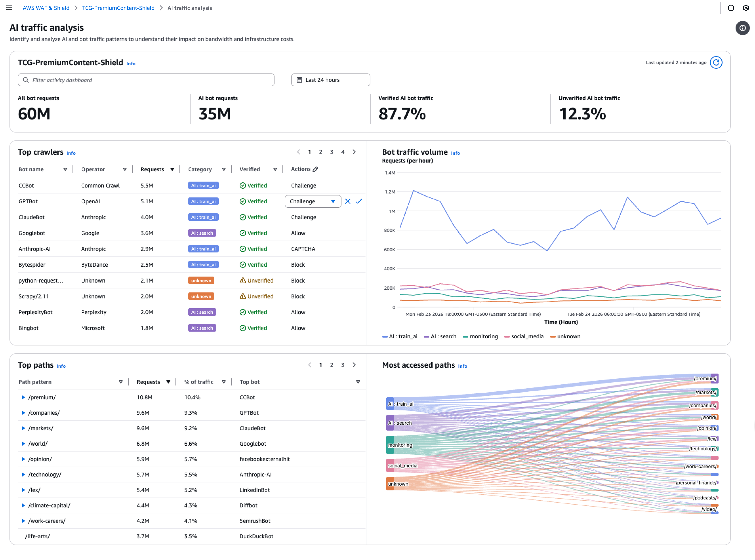Open the page-level help info icon

coord(742,28)
